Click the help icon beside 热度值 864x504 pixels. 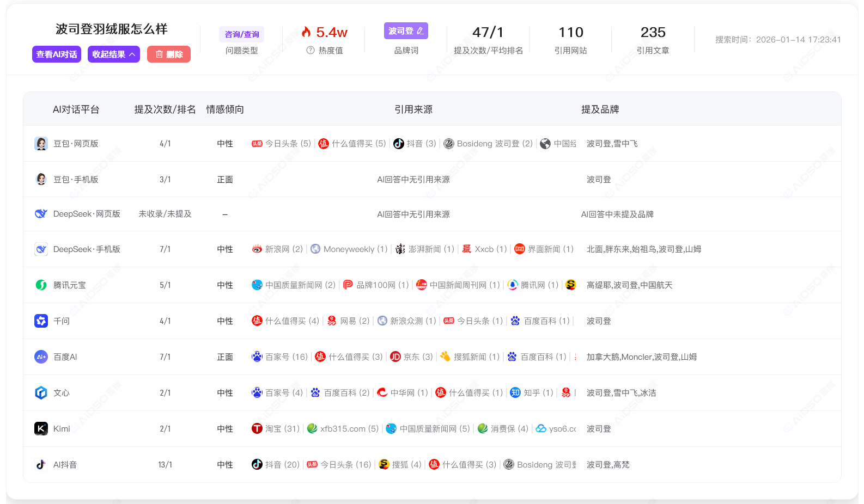(311, 51)
